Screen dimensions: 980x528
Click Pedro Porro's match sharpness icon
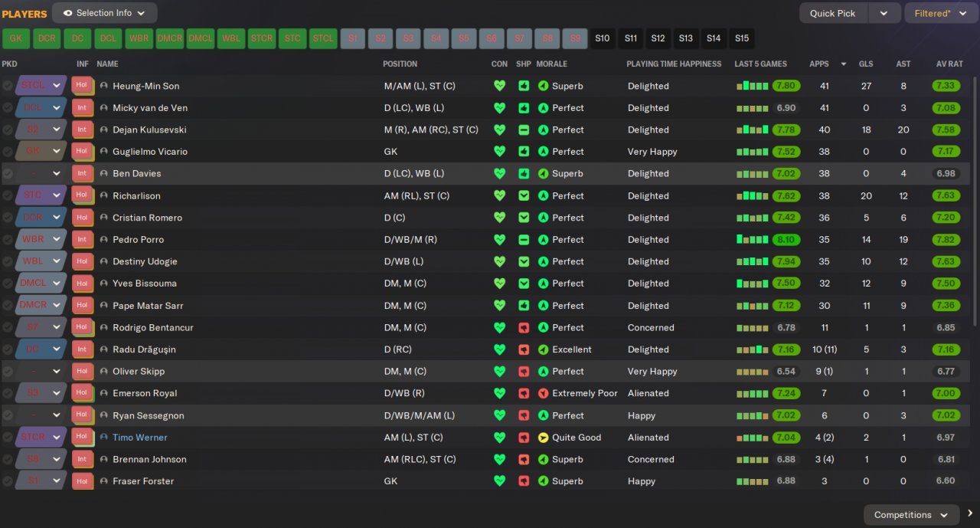click(524, 240)
